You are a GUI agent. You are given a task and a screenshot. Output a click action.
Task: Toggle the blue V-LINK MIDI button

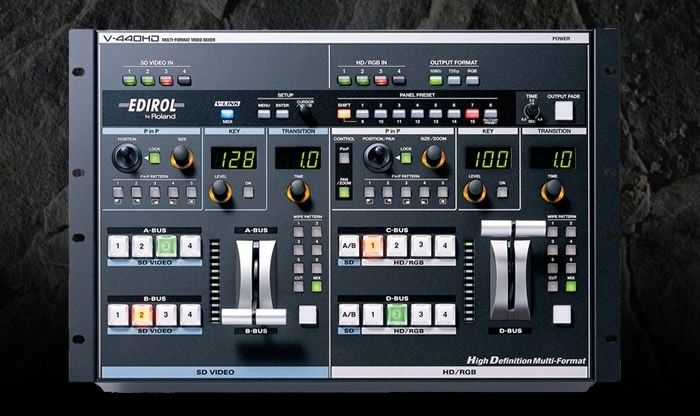coord(227,114)
